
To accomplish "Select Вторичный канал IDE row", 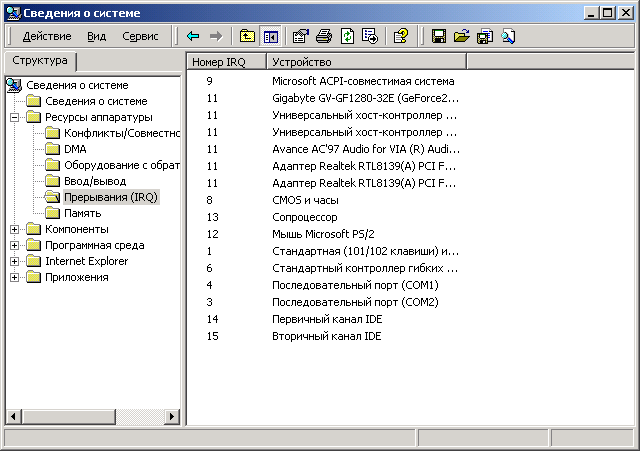I will 327,336.
